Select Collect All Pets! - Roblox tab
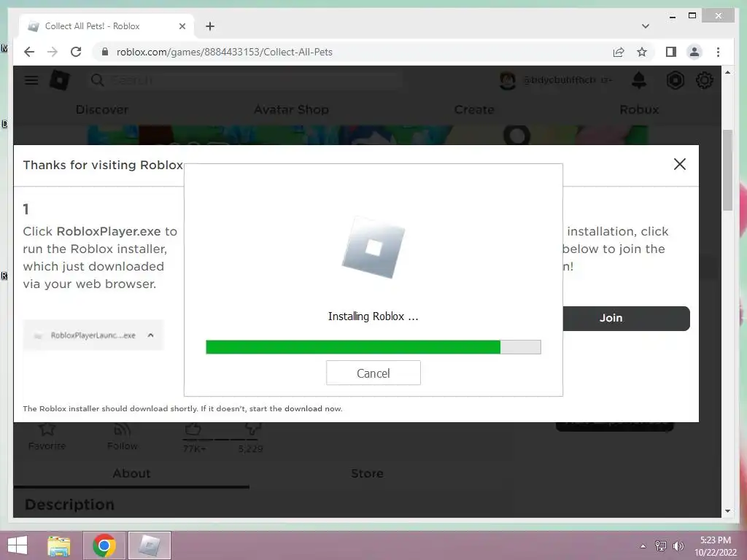Image resolution: width=747 pixels, height=560 pixels. (107, 26)
